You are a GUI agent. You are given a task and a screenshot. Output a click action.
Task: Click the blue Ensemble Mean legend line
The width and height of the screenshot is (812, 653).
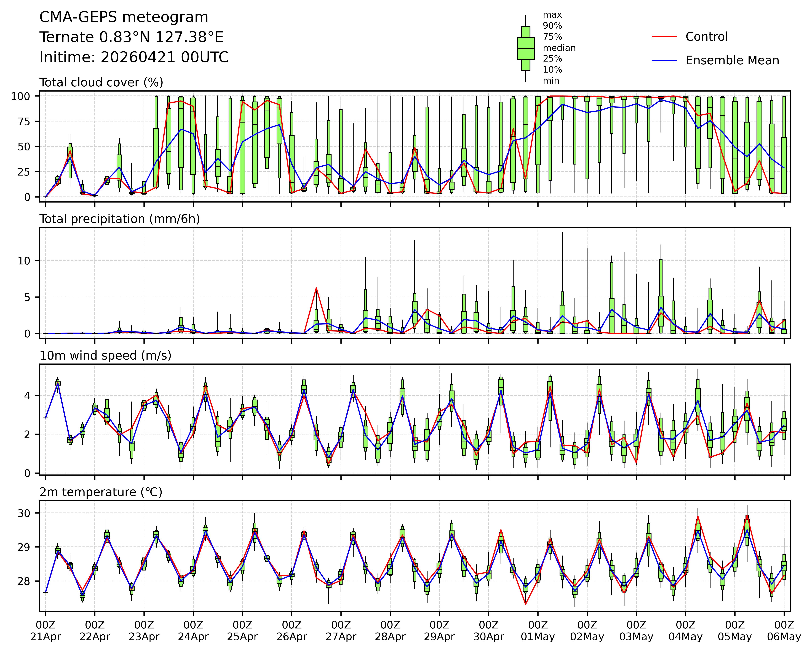(664, 61)
